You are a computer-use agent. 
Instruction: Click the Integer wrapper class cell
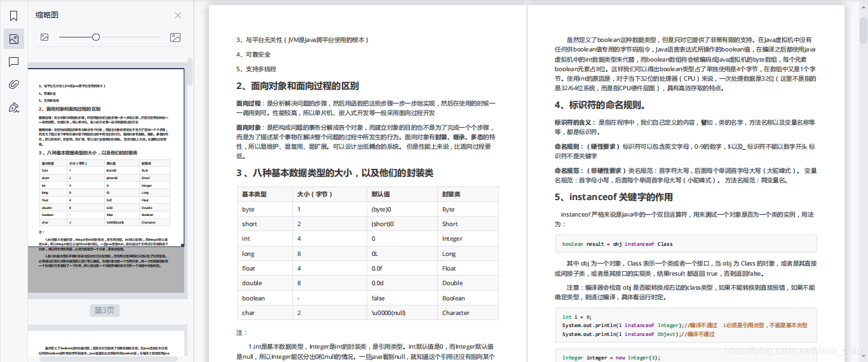(x=452, y=239)
